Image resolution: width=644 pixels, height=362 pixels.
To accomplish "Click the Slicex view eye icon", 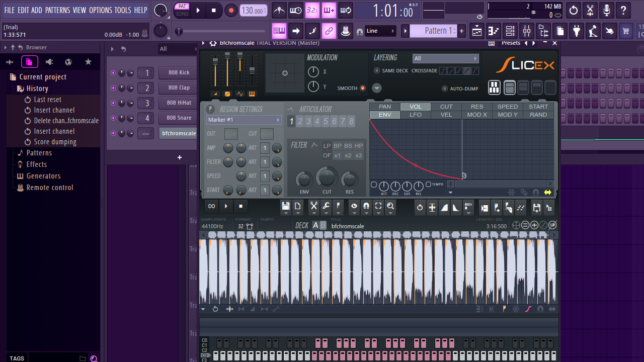I will (x=354, y=206).
